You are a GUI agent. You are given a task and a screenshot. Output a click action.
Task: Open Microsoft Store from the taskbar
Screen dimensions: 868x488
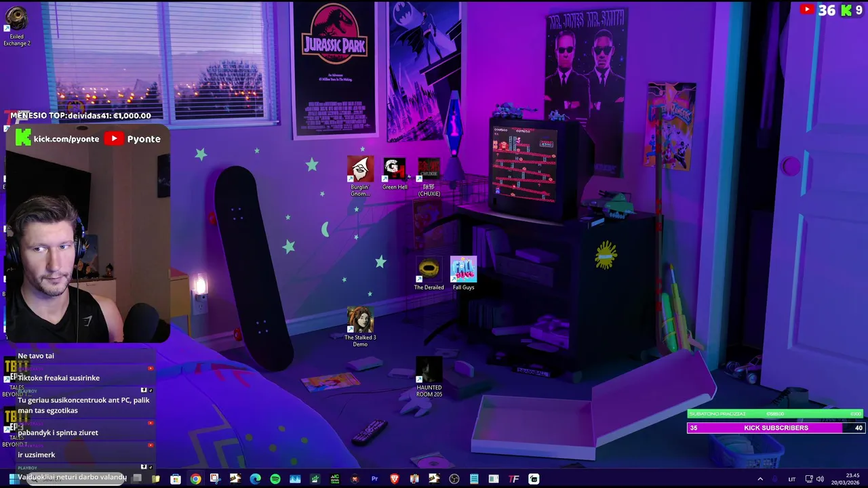click(x=176, y=479)
